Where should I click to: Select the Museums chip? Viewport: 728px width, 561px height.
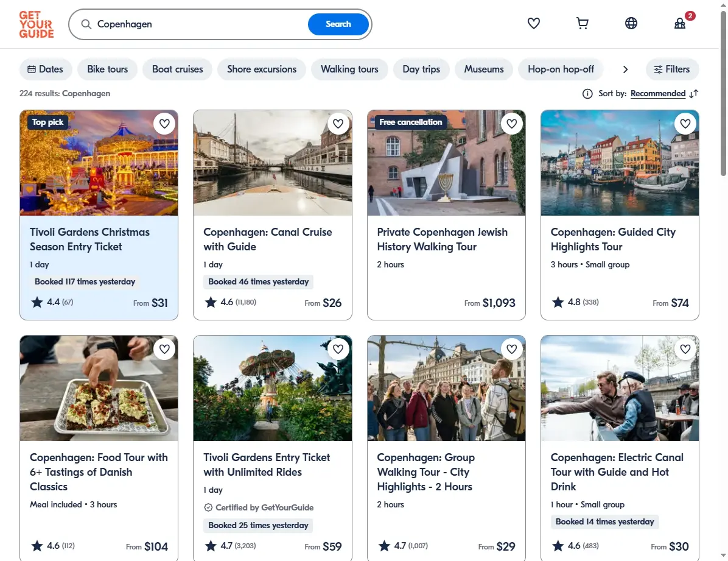(x=484, y=69)
